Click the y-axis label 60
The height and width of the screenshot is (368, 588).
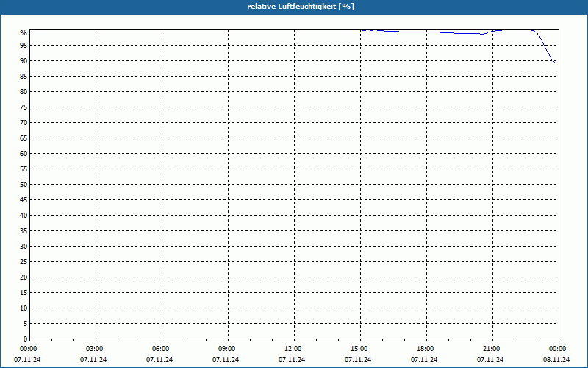coord(24,154)
